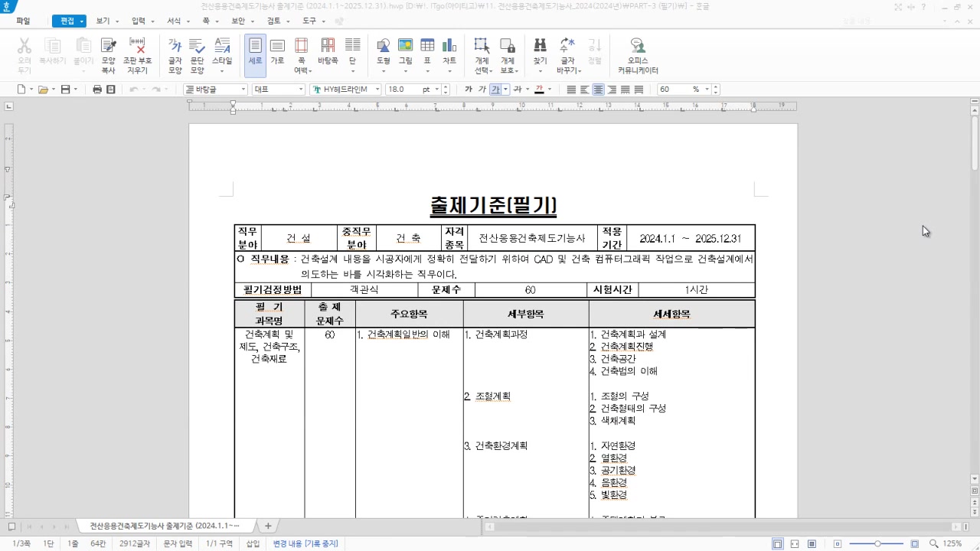Launch 오피스 커뮤니케이터
This screenshot has width=980, height=551.
637,51
